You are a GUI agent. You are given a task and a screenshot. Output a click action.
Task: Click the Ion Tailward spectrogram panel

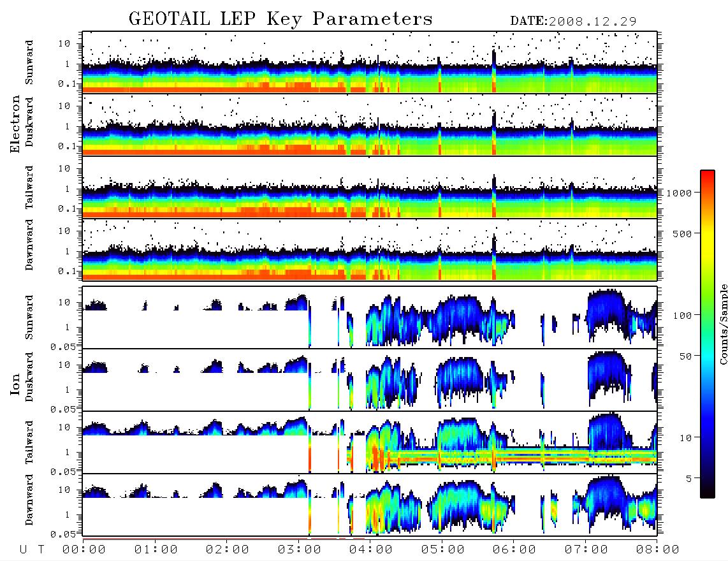tap(370, 442)
